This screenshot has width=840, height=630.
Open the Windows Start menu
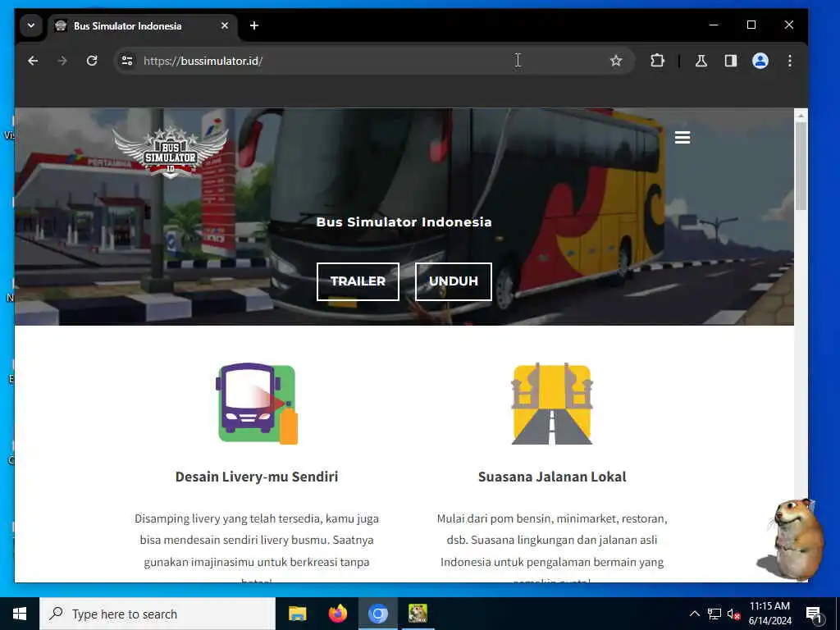20,614
